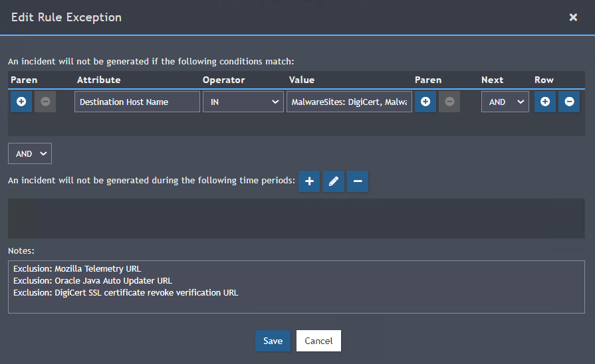Add a new condition row

coord(545,102)
